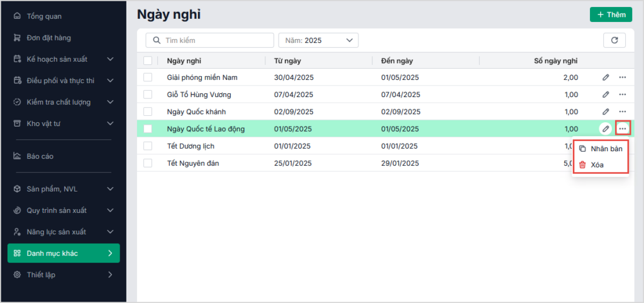Click the Tìm kiếm search field
This screenshot has height=303, width=644.
point(209,40)
